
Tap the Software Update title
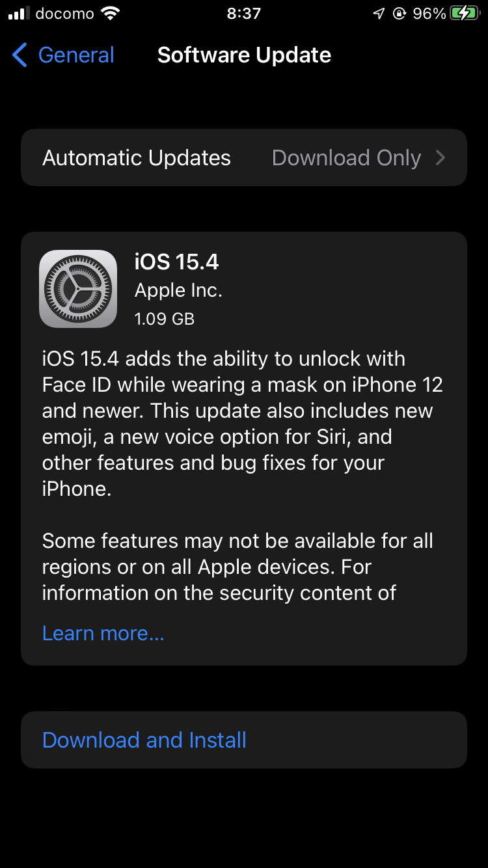tap(244, 55)
